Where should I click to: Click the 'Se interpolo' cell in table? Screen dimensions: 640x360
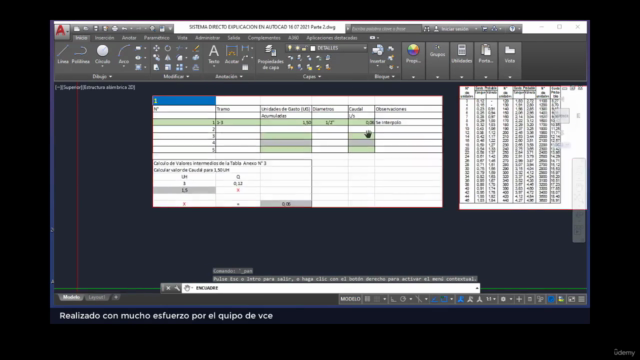408,122
